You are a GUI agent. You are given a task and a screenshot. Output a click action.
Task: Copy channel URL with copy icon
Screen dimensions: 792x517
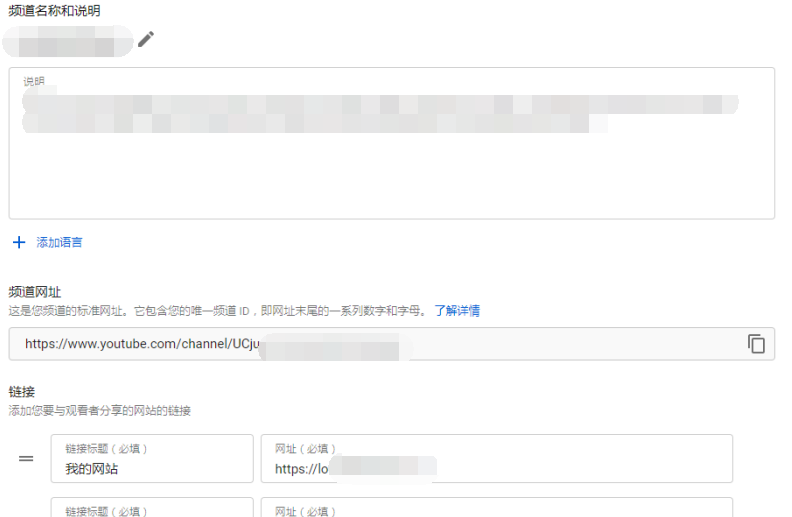756,344
